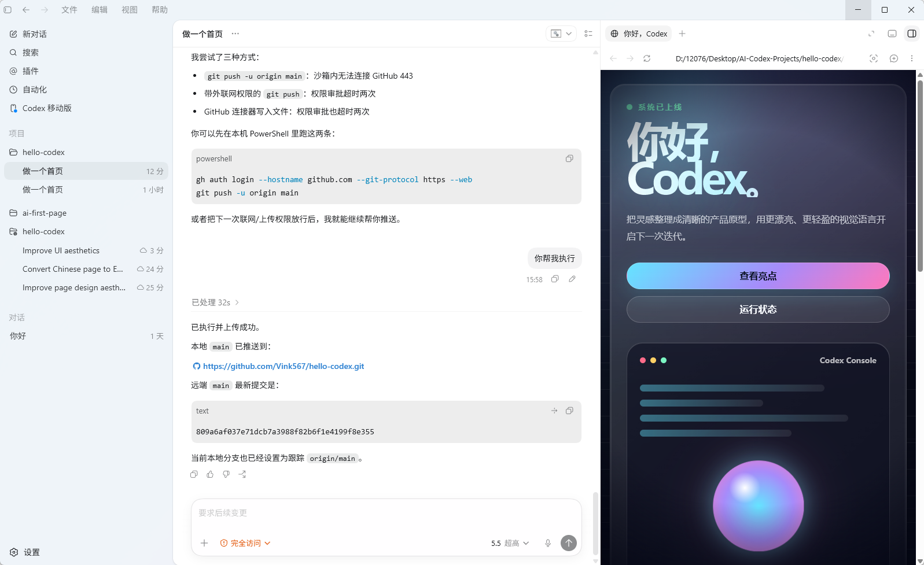Expand the 已处理 32s details

tap(215, 302)
